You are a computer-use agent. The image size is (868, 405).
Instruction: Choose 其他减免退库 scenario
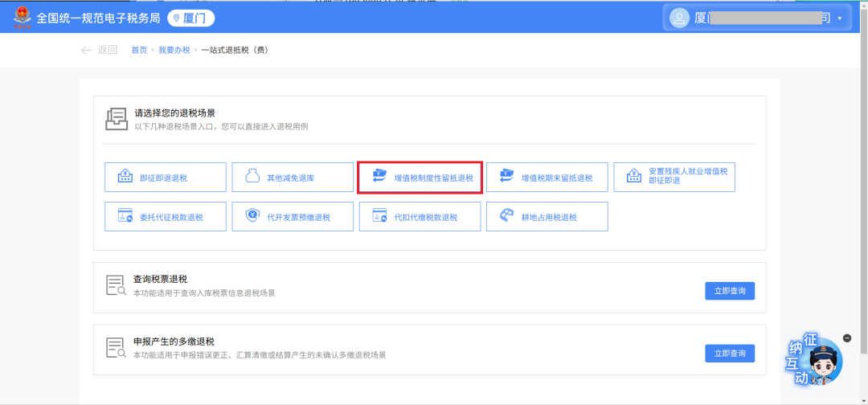click(x=293, y=177)
